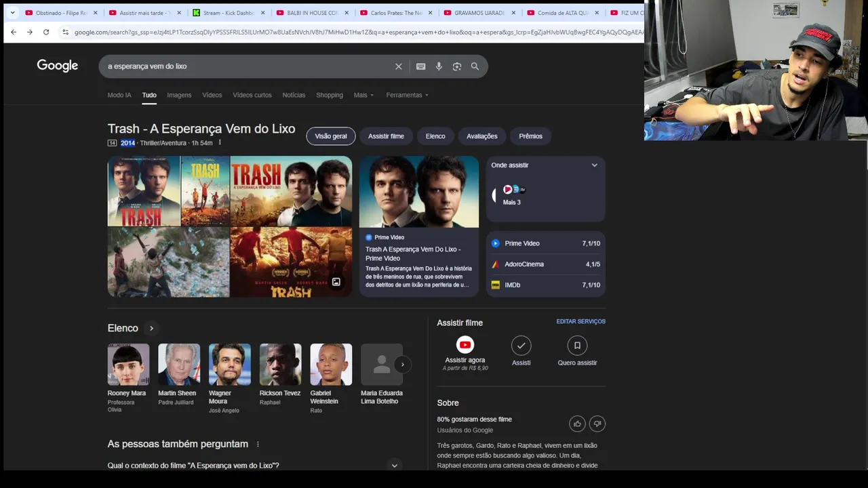
Task: Select the Visão geral chip
Action: click(x=331, y=136)
